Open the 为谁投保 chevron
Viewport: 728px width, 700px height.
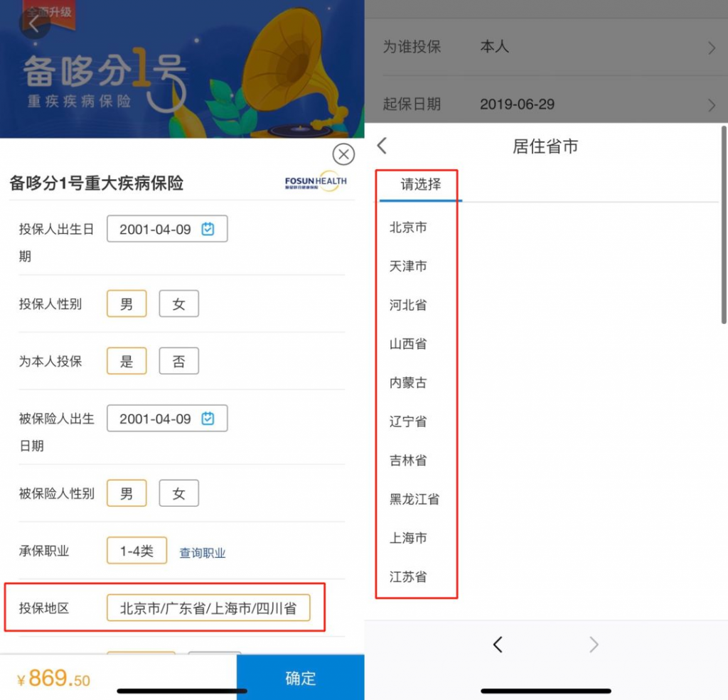(x=711, y=48)
